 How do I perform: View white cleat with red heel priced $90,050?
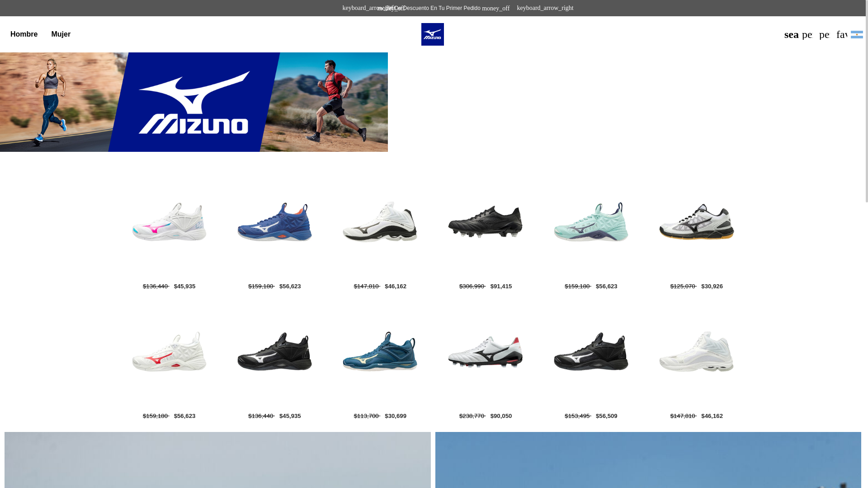[486, 352]
